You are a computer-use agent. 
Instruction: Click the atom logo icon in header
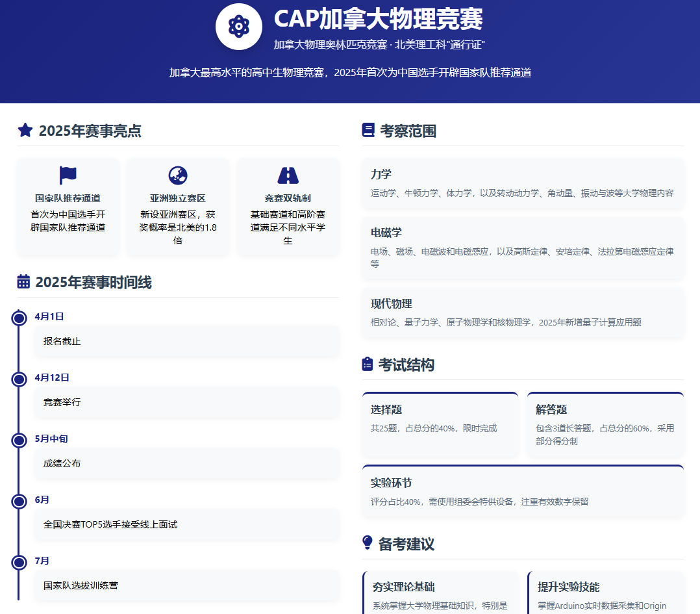[238, 27]
